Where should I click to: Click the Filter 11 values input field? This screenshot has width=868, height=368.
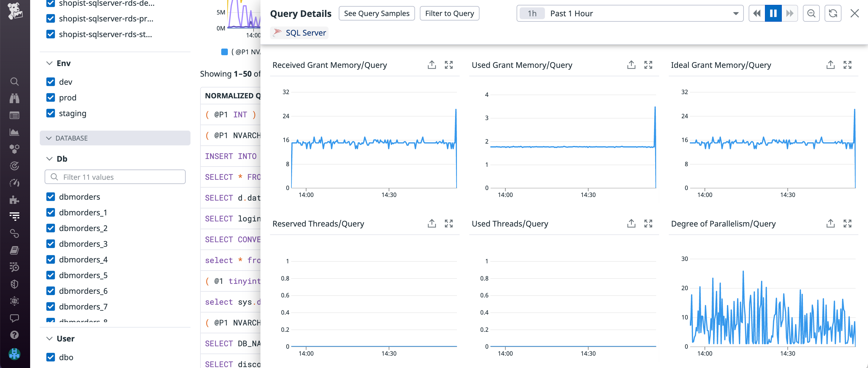click(115, 176)
